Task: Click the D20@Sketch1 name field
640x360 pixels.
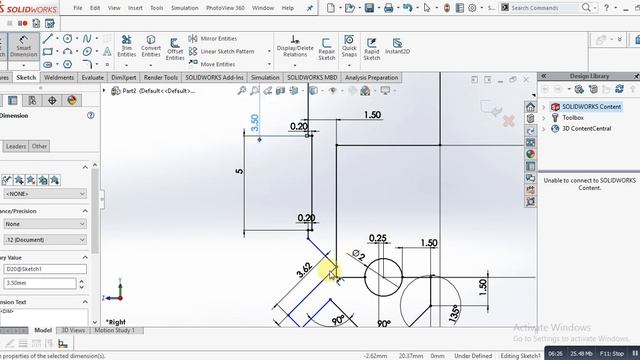Action: click(x=45, y=269)
